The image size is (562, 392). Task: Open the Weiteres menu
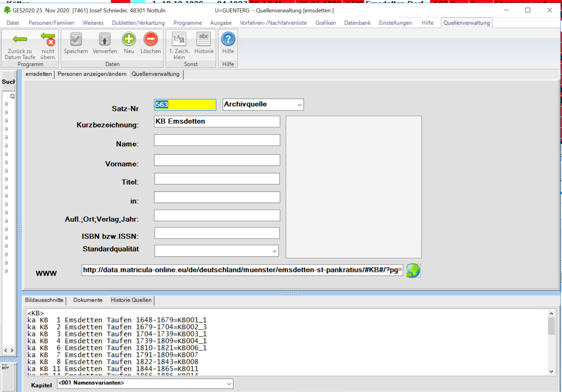(93, 23)
